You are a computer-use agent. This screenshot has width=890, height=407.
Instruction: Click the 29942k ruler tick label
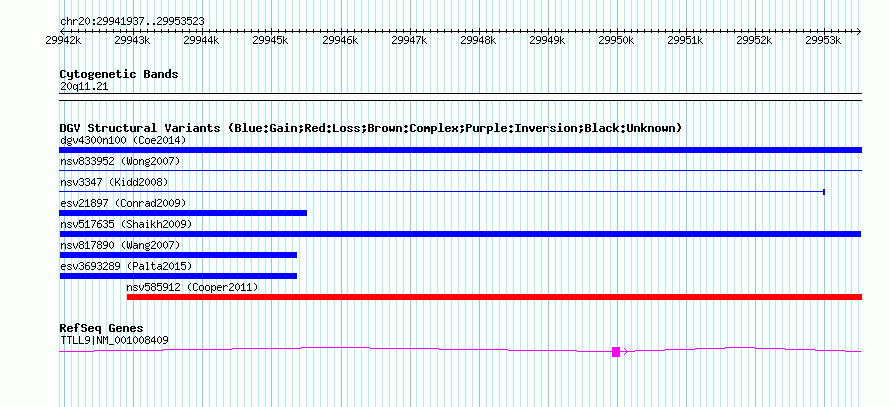pyautogui.click(x=63, y=40)
